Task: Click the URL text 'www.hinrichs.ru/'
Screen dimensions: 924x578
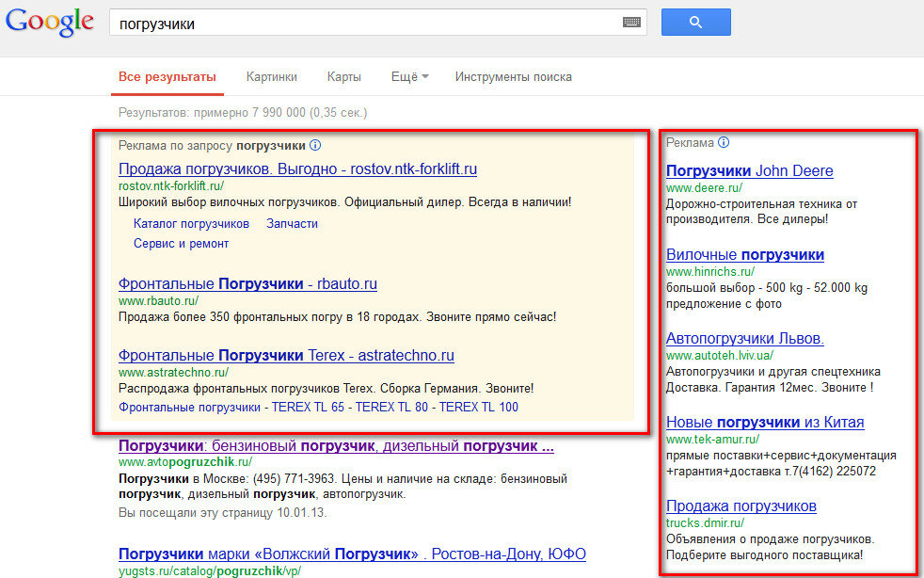Action: click(x=710, y=271)
